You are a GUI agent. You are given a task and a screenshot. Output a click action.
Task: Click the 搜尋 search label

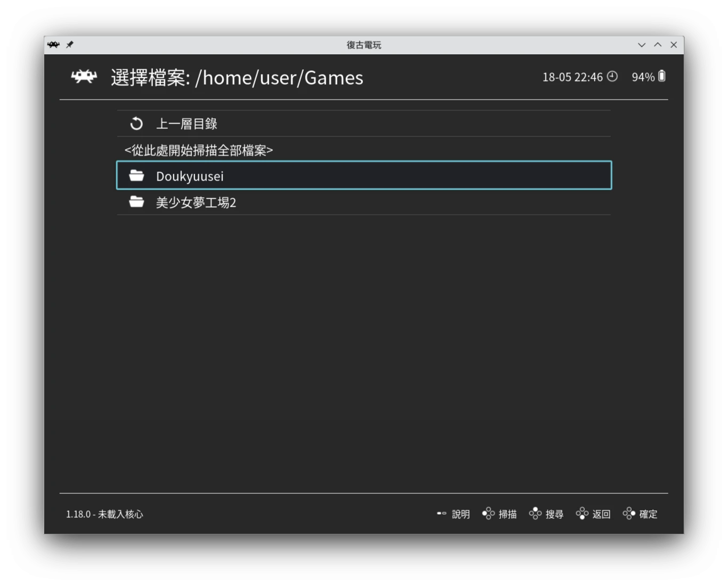(x=554, y=514)
